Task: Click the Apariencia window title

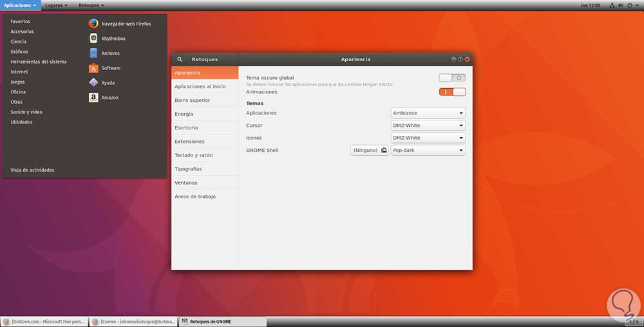Action: click(x=355, y=59)
